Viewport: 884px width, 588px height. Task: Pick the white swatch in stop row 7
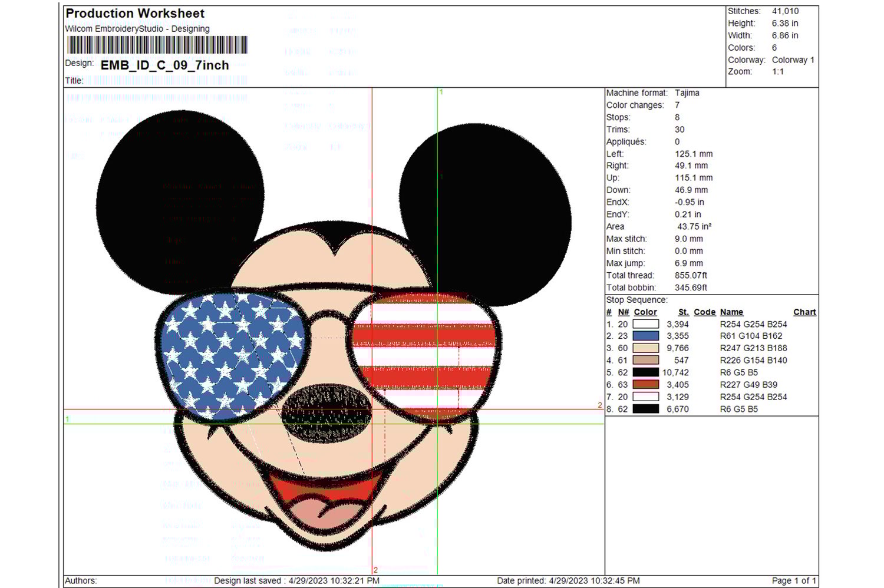645,397
